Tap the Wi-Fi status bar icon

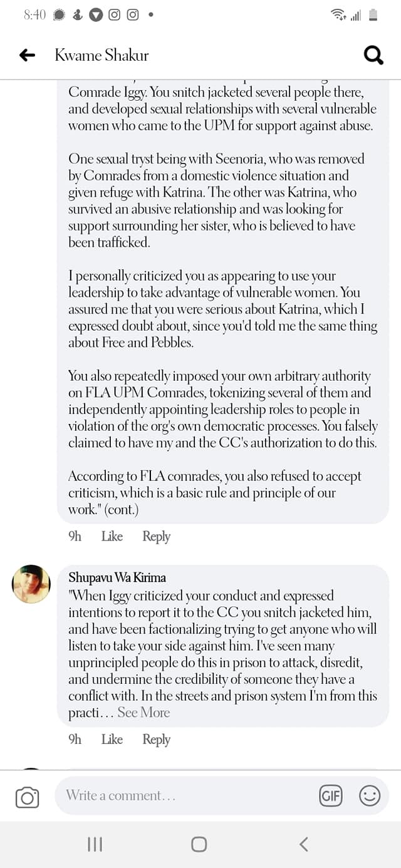click(338, 15)
